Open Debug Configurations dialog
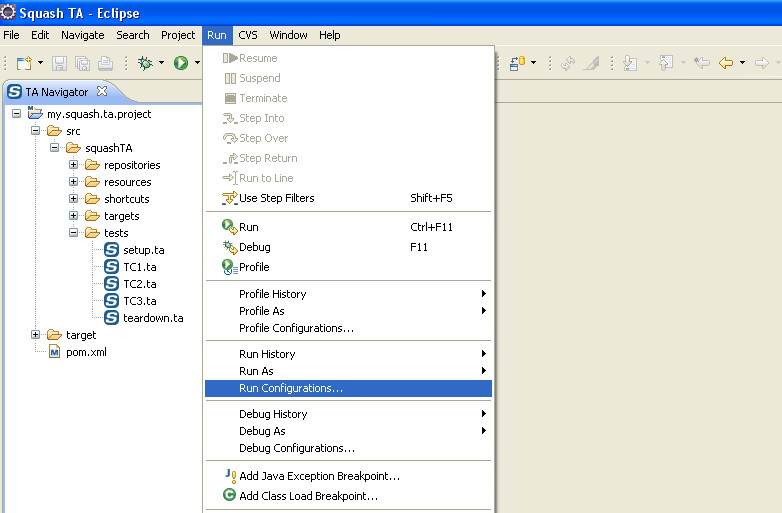The width and height of the screenshot is (782, 513). coord(348,448)
